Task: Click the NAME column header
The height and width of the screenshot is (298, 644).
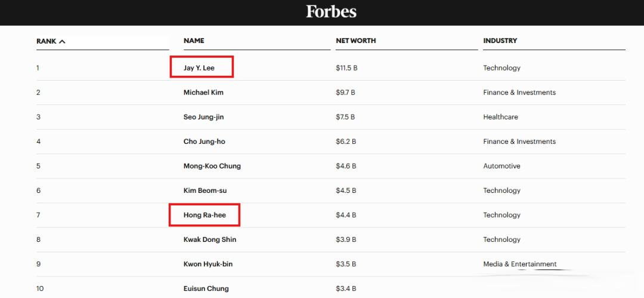Action: (194, 41)
